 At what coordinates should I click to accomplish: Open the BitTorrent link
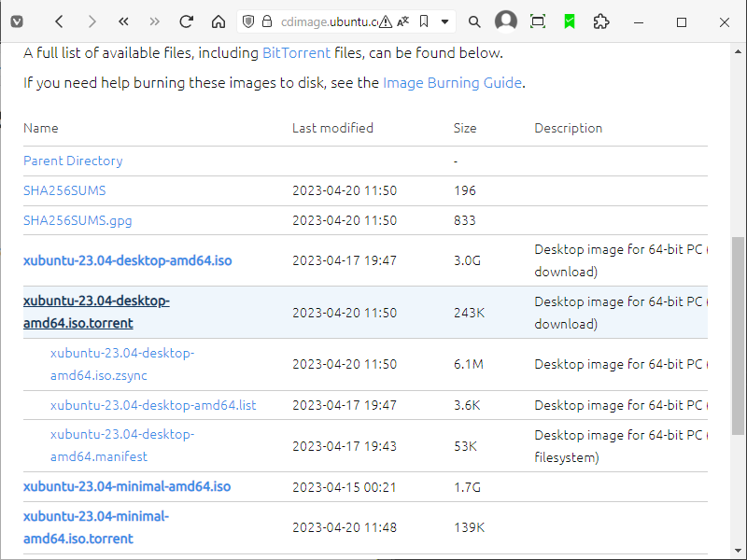coord(296,53)
